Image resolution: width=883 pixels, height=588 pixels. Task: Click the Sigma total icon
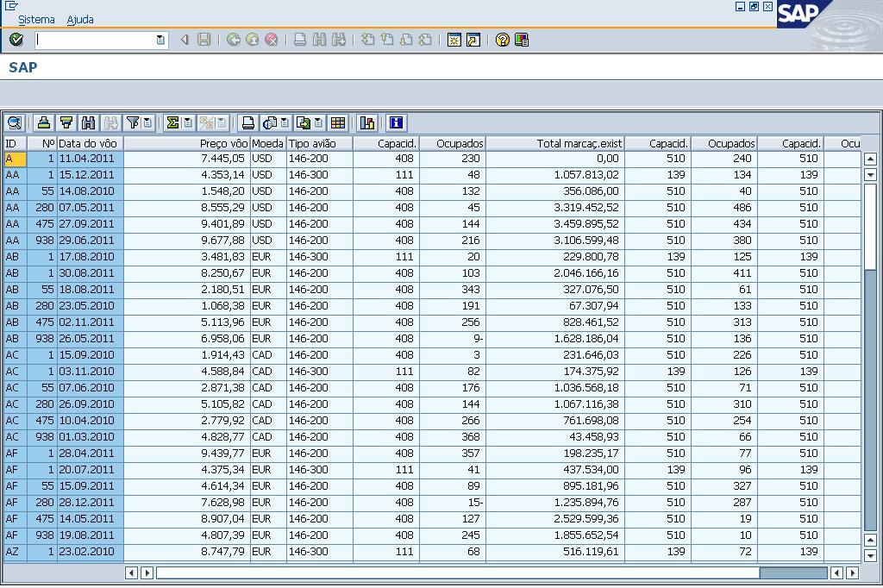[x=172, y=123]
